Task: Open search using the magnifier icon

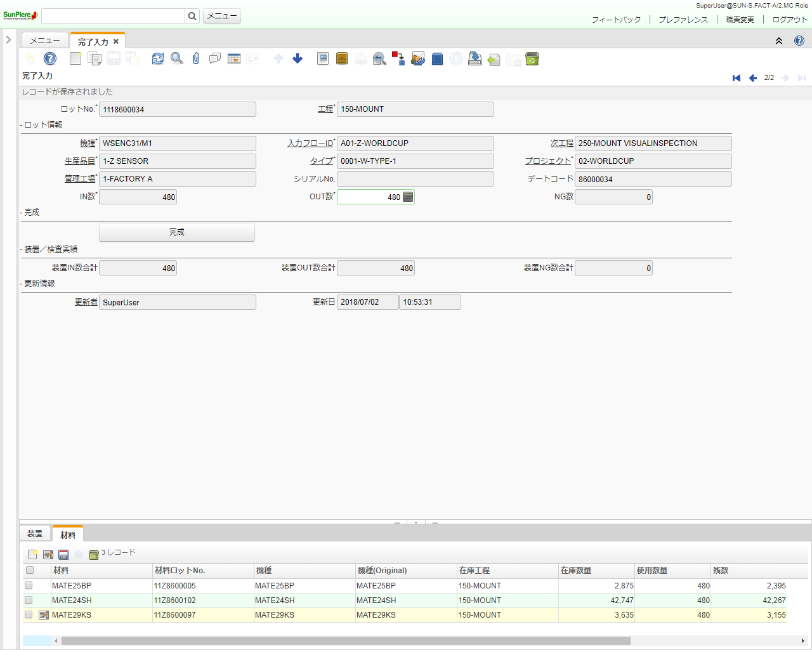Action: pos(176,58)
